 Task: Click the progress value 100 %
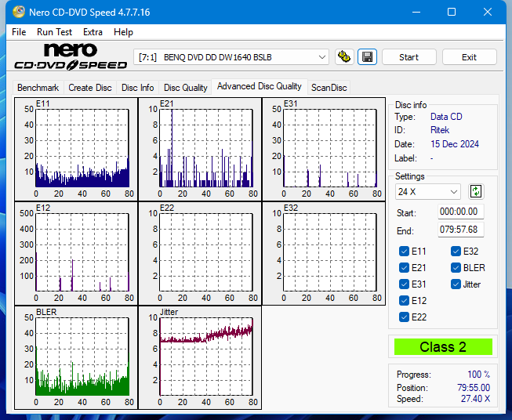pyautogui.click(x=478, y=375)
